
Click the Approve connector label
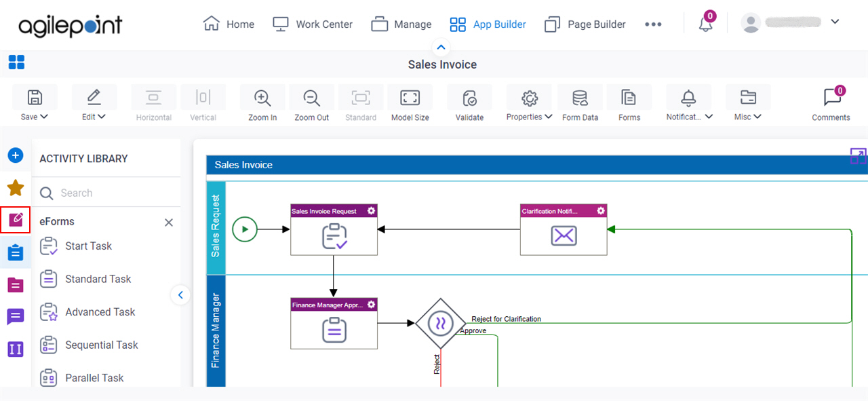click(473, 330)
